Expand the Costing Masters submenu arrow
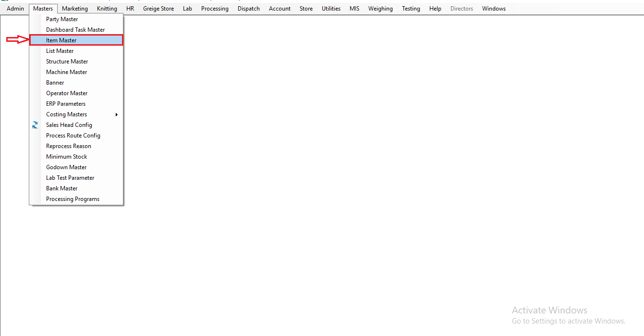Image resolution: width=644 pixels, height=336 pixels. tap(117, 114)
